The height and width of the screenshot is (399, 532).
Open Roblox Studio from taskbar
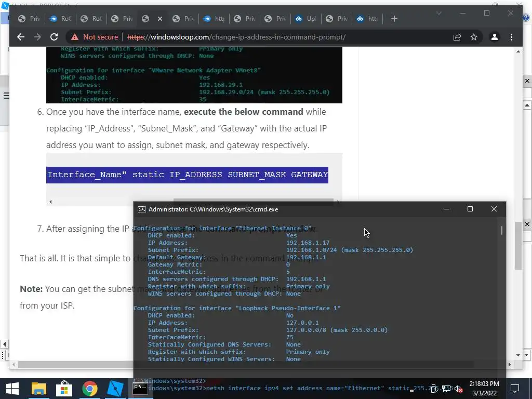click(115, 389)
